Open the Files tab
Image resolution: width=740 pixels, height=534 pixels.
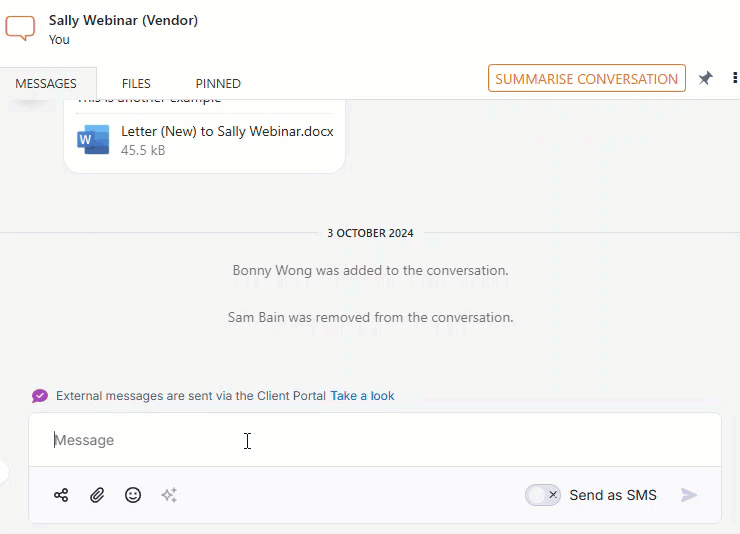point(136,83)
